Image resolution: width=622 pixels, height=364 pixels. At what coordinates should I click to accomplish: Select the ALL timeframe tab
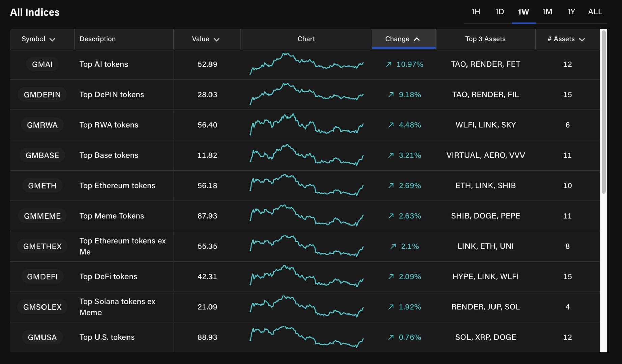click(595, 12)
